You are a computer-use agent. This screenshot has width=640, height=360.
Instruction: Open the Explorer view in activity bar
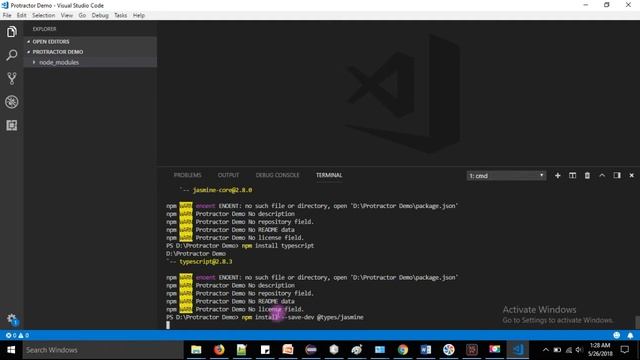[11, 32]
